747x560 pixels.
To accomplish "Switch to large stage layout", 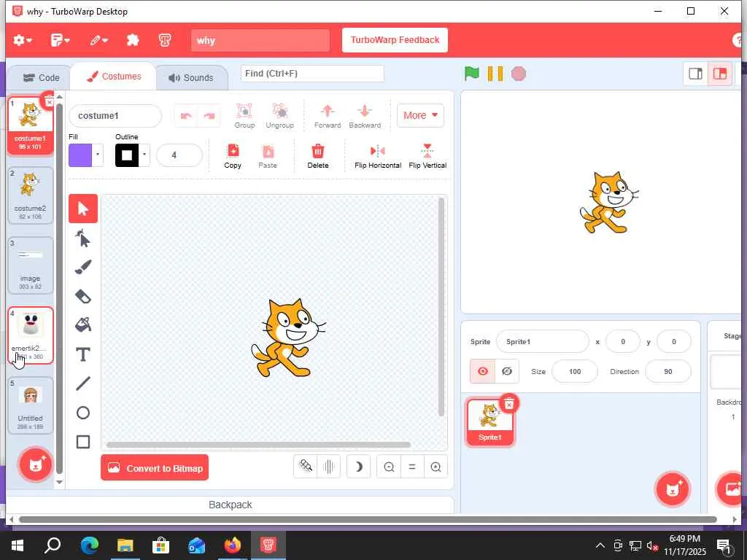I will click(x=720, y=74).
